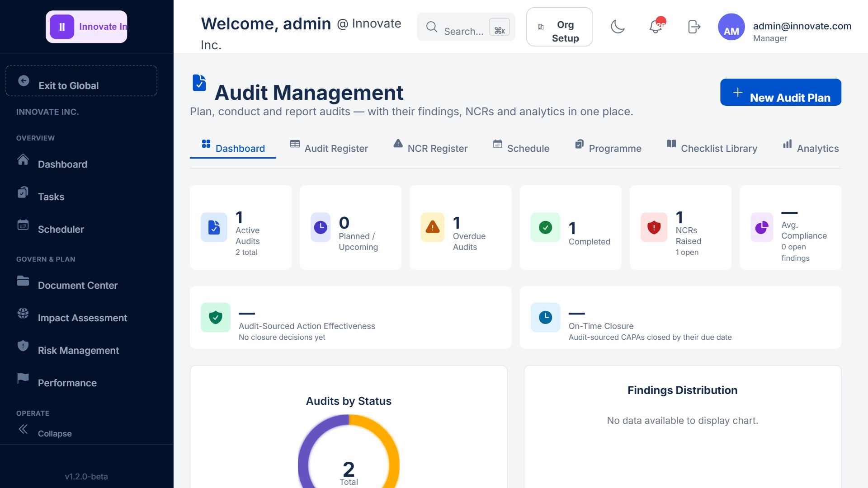
Task: Click the Impact Assessment globe icon
Action: 23,313
